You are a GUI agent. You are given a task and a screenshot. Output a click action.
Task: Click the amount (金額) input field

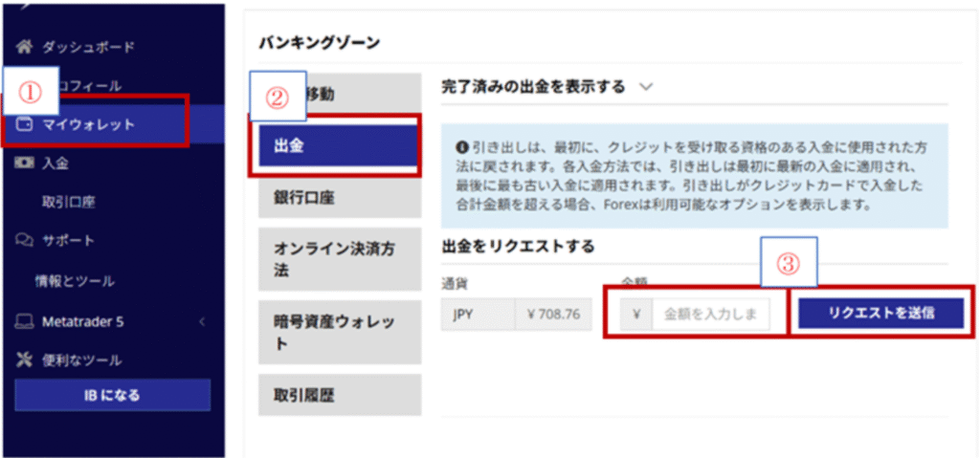pos(710,314)
